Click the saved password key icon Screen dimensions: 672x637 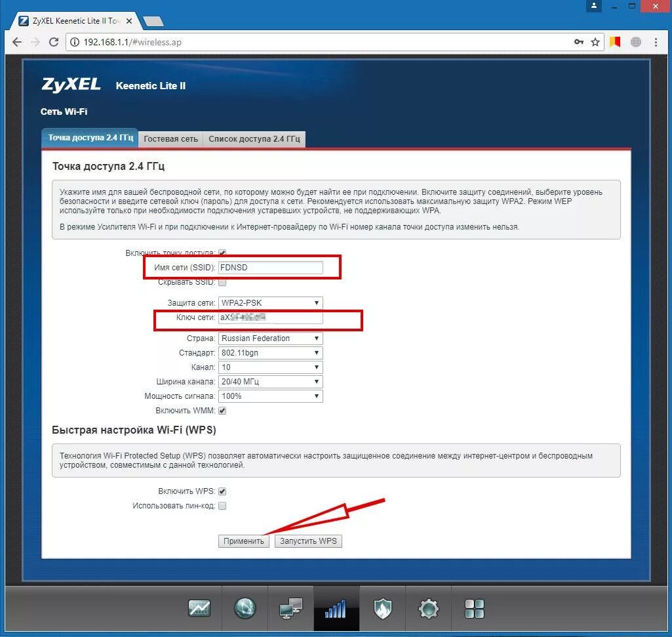pos(578,41)
